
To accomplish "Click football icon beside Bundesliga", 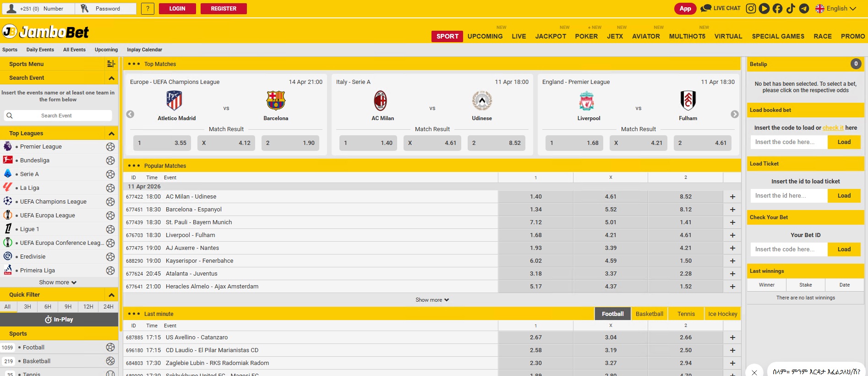I will tap(110, 160).
